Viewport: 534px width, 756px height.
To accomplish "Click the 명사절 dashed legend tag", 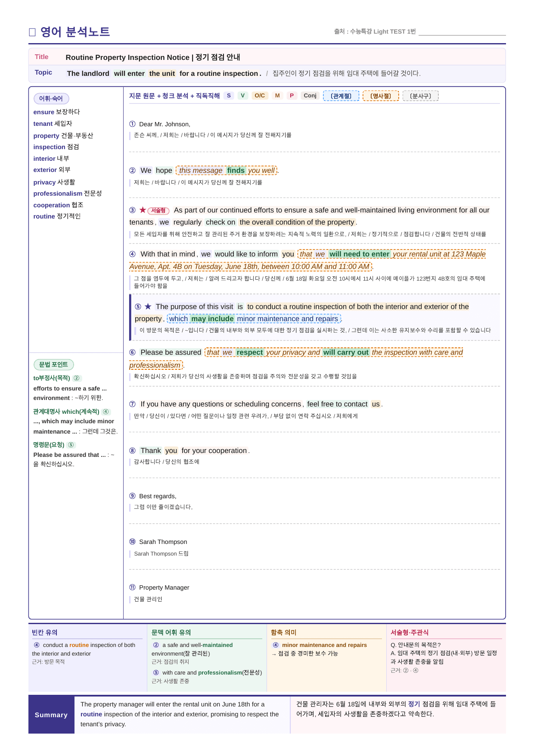I will coord(381,96).
